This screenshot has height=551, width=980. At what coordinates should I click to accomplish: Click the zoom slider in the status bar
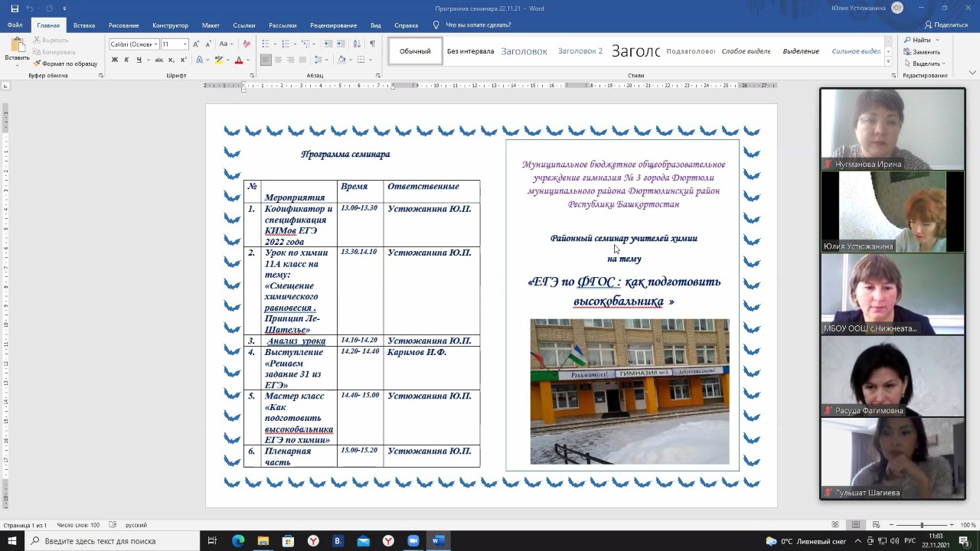pos(922,525)
